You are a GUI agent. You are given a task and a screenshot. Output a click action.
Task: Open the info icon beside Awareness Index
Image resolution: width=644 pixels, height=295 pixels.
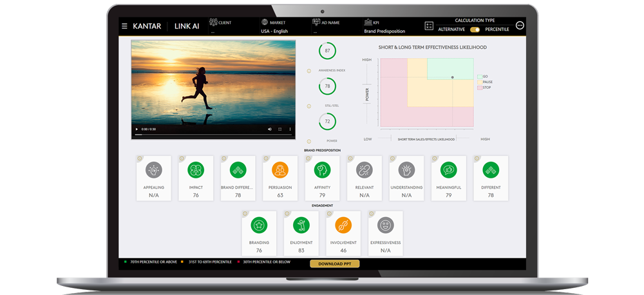309,71
